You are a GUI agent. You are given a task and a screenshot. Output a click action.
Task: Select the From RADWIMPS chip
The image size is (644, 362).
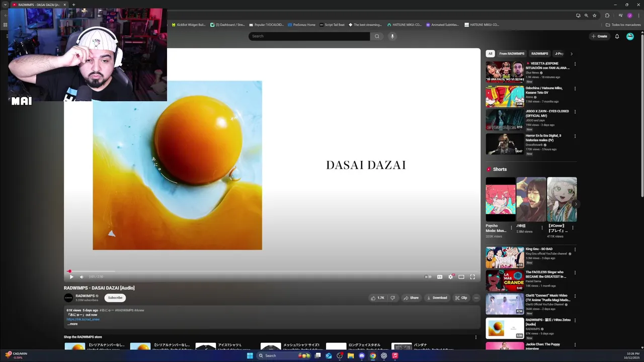coord(512,53)
